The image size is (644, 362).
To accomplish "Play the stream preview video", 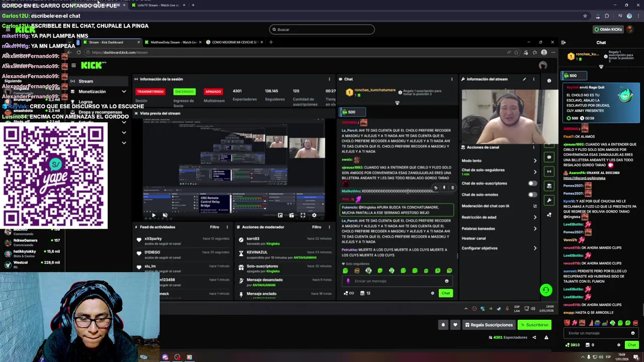I will 153,215.
